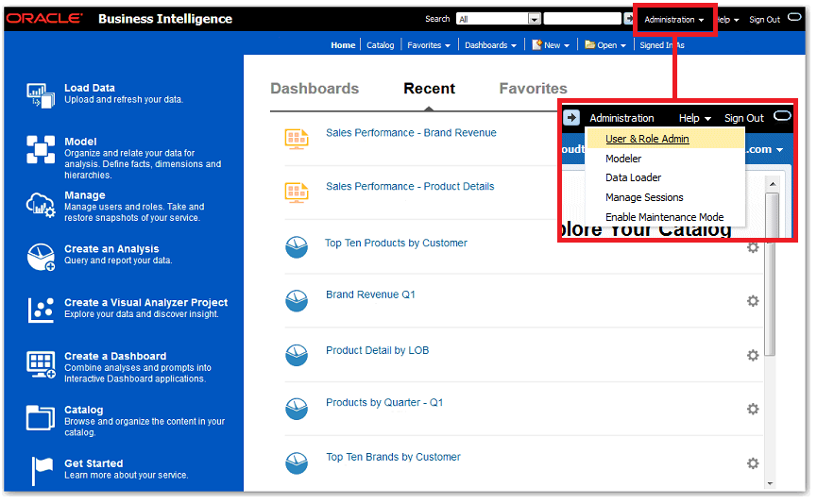
Task: Click the search text input field
Action: (583, 19)
